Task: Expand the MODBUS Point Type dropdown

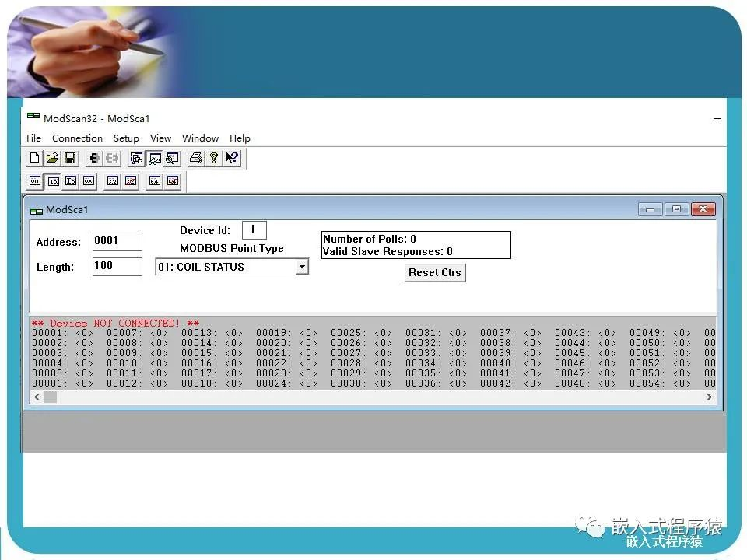Action: click(302, 267)
